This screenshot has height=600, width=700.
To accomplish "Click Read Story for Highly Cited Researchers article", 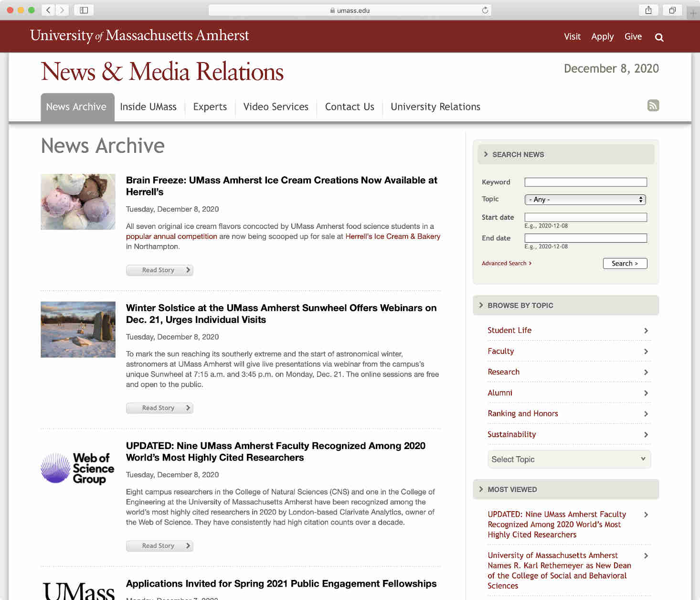I will pos(159,546).
